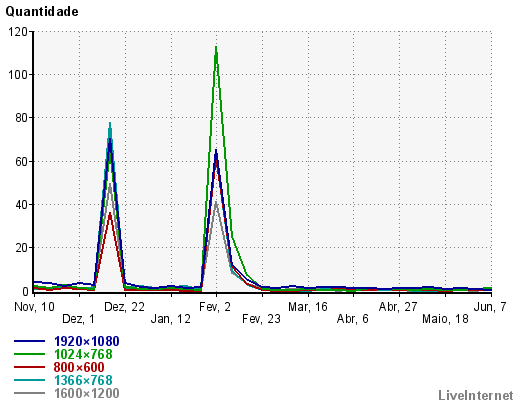Click the green 1024×768 line swatch
Screen dimensions: 520x405
(x=29, y=354)
